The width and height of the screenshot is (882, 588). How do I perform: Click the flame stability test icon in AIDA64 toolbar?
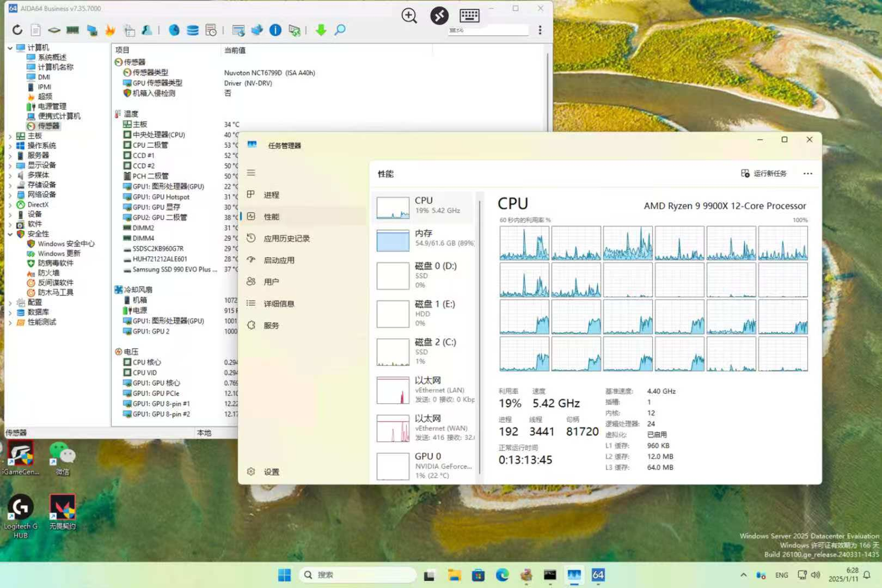110,30
